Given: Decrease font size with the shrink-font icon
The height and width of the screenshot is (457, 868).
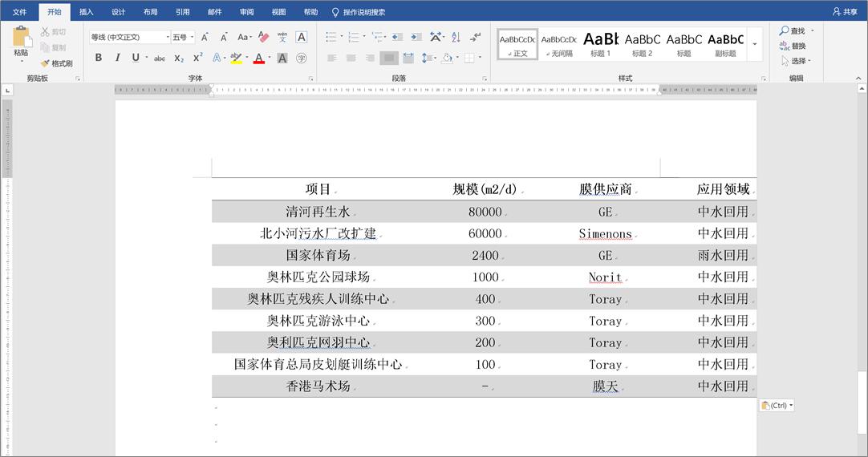Looking at the screenshot, I should [x=224, y=37].
